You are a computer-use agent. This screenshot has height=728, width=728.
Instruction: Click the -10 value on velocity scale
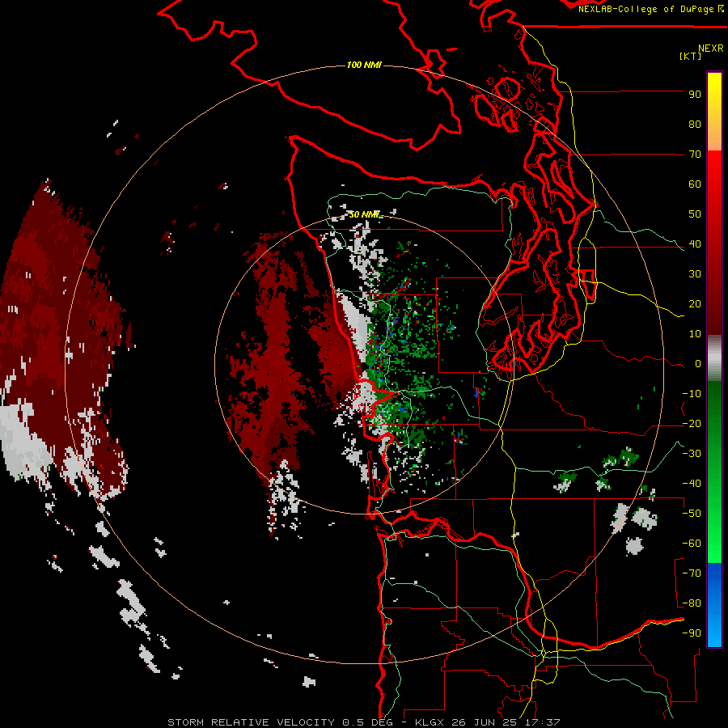click(x=692, y=394)
